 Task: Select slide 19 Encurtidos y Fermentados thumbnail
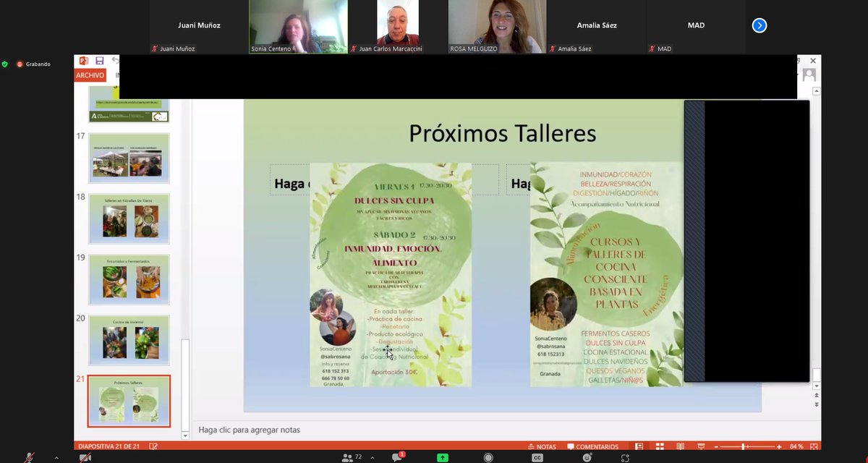coord(129,279)
